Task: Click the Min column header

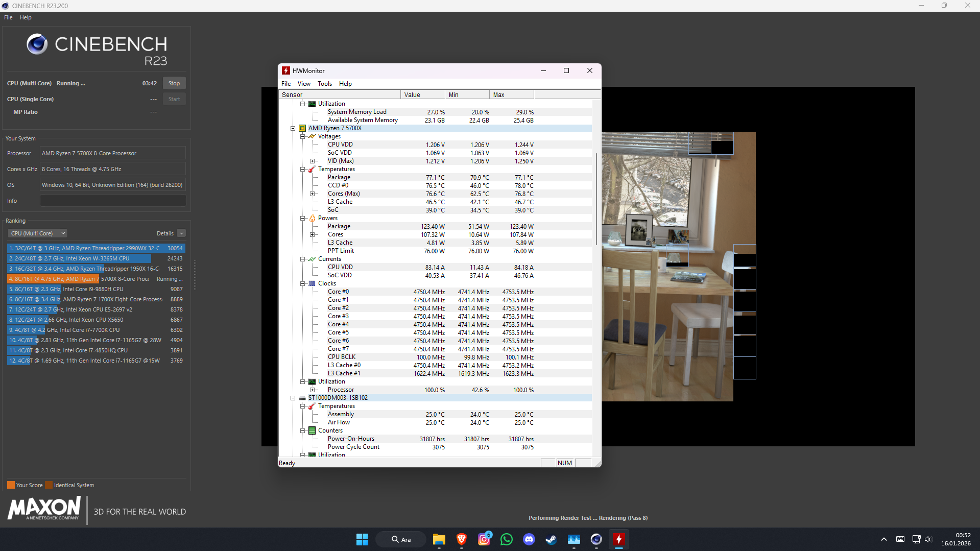Action: [x=467, y=94]
